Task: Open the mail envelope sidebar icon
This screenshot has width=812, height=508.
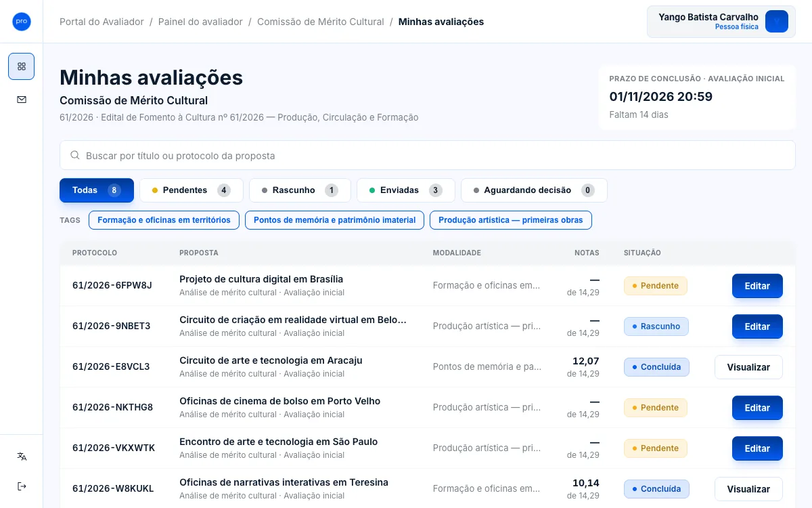Action: tap(22, 100)
